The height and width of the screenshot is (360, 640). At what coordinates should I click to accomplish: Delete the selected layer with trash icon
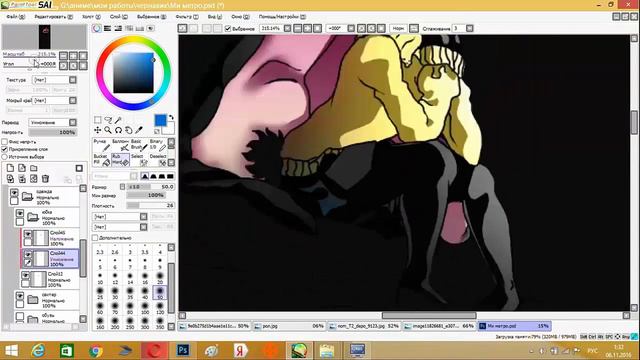[45, 179]
